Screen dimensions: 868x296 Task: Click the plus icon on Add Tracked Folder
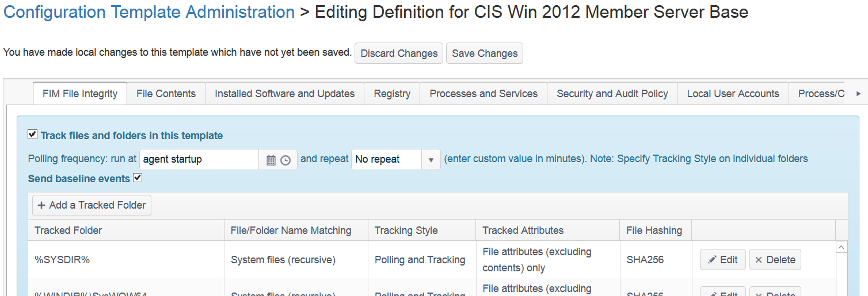pos(41,205)
